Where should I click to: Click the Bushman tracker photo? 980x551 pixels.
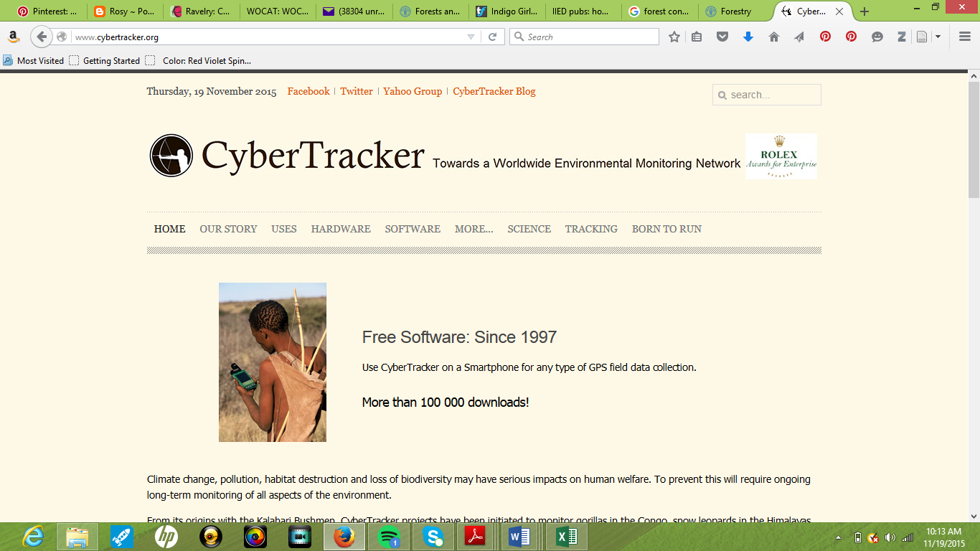[273, 362]
